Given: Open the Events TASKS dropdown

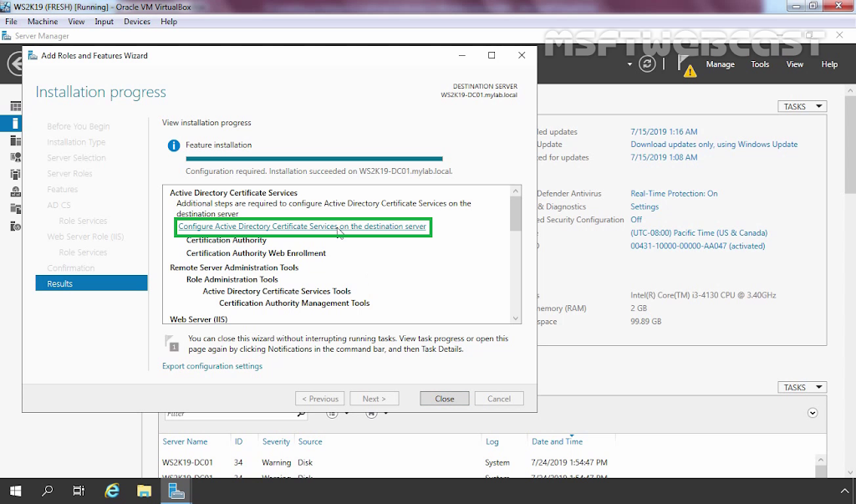Looking at the screenshot, I should click(802, 387).
